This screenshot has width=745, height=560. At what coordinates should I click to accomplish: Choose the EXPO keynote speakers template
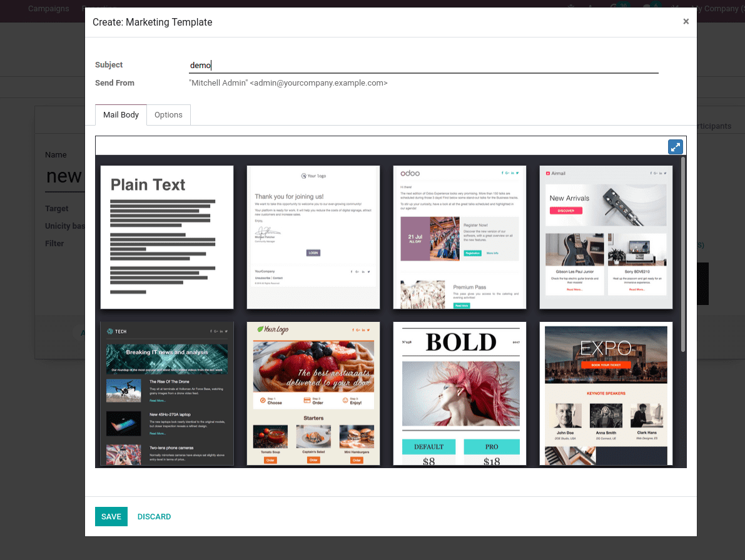click(x=606, y=393)
